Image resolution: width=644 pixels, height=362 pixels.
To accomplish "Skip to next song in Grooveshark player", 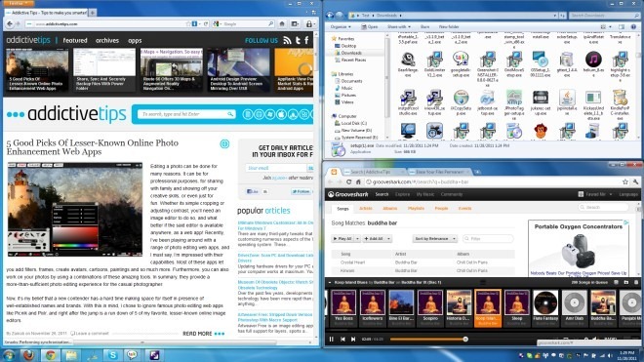I will pyautogui.click(x=353, y=340).
